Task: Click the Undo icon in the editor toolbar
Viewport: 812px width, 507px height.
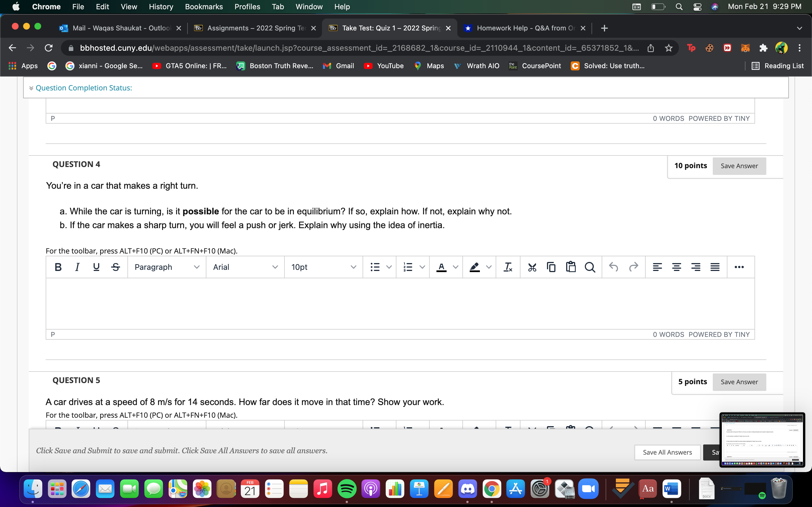Action: pos(614,267)
